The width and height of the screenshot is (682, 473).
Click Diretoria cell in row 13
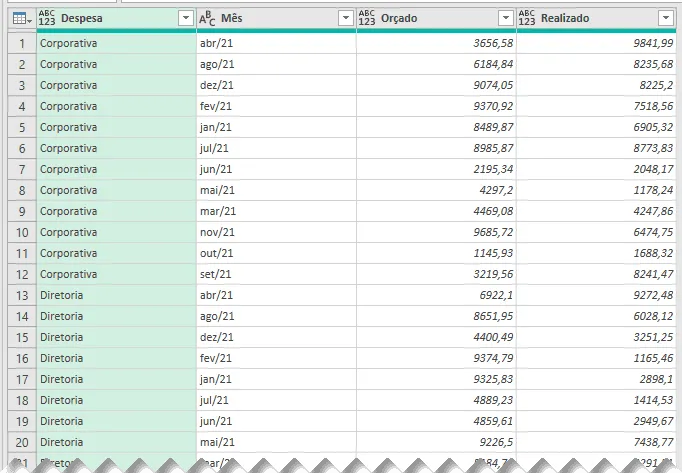pos(117,295)
